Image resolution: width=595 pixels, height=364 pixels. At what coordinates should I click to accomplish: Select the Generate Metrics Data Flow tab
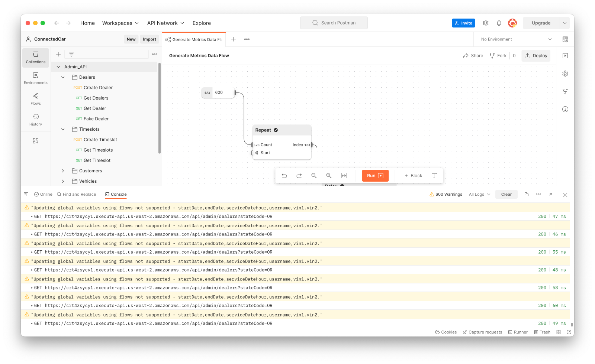pos(193,39)
